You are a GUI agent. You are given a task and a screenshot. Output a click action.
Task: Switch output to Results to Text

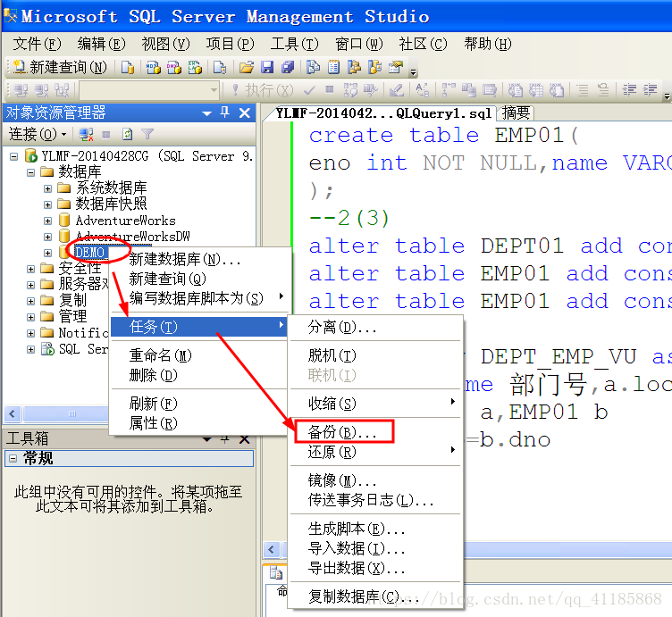tap(515, 90)
